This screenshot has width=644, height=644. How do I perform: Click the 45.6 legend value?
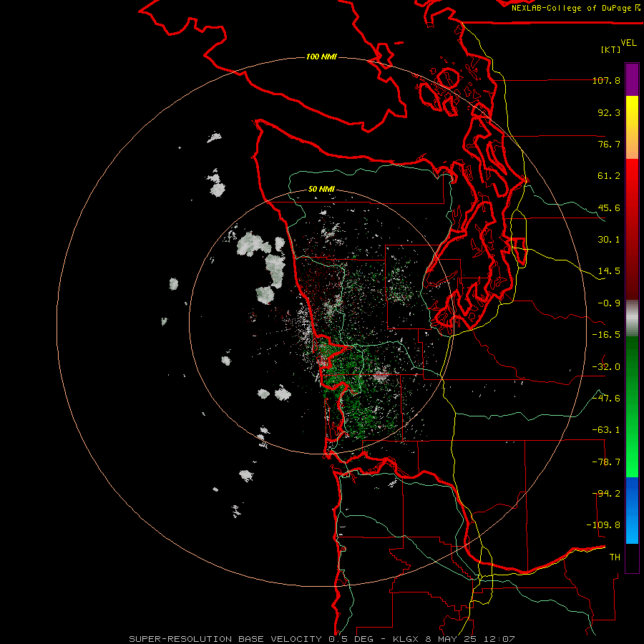tap(609, 208)
